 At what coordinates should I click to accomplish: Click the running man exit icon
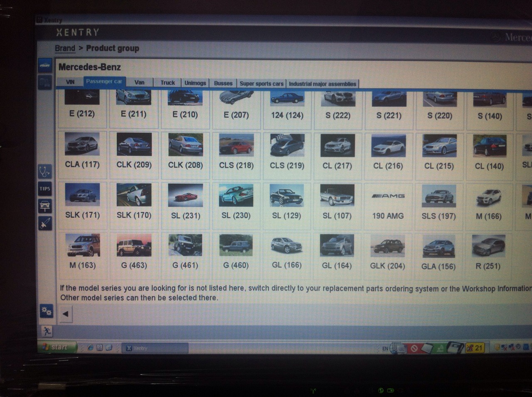tap(46, 331)
